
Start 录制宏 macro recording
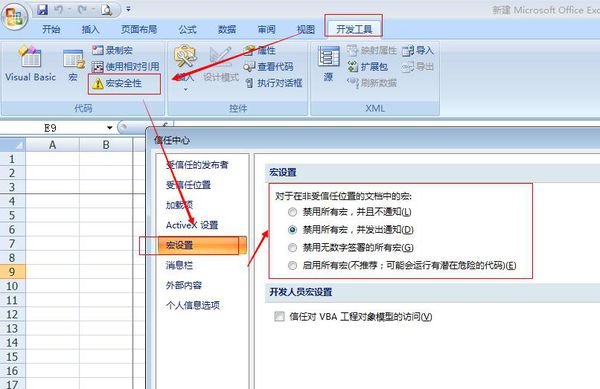[x=112, y=50]
